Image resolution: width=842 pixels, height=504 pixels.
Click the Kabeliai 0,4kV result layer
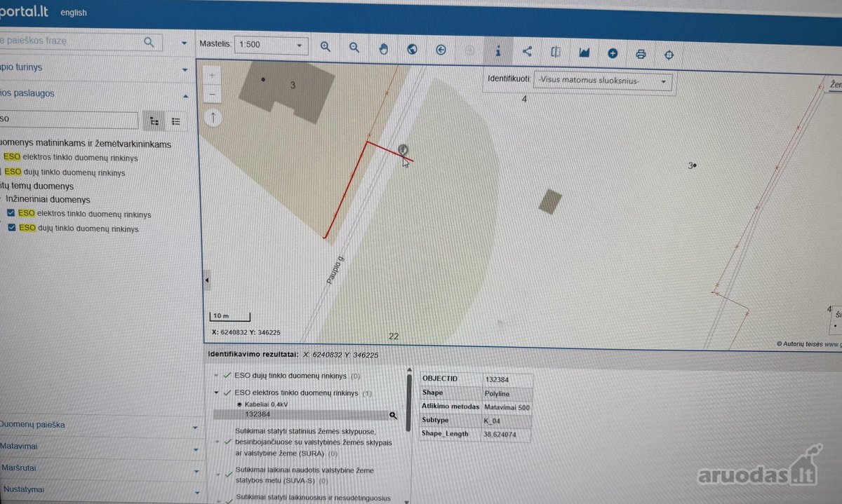(x=267, y=404)
